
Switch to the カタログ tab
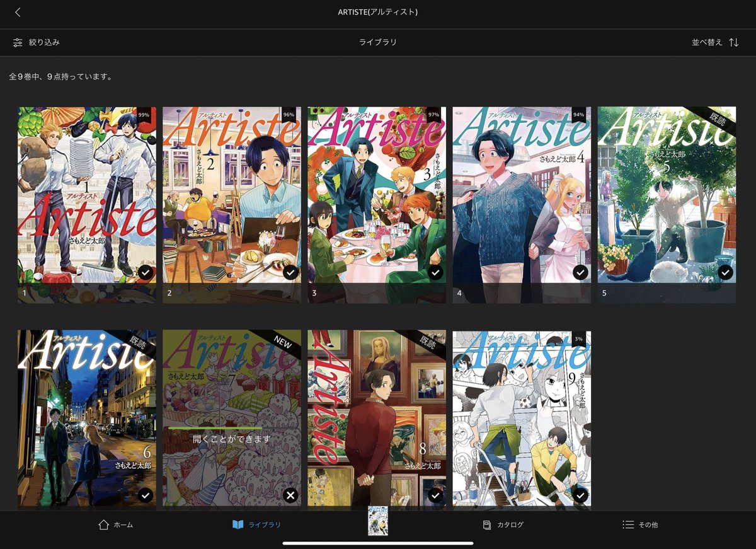pyautogui.click(x=503, y=524)
